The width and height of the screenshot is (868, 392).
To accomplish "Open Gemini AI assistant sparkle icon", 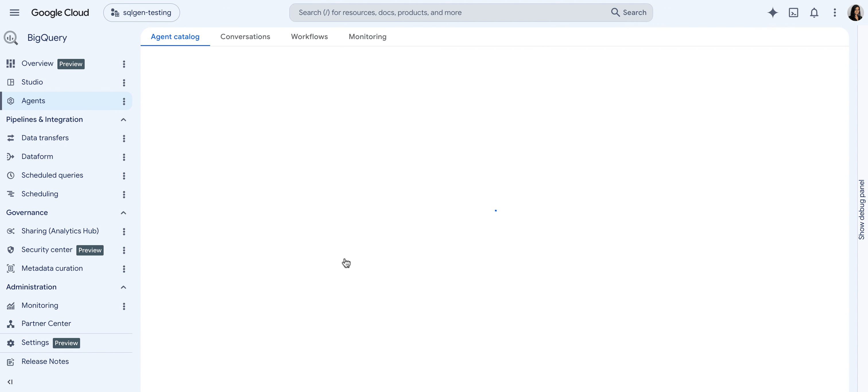I will (773, 12).
